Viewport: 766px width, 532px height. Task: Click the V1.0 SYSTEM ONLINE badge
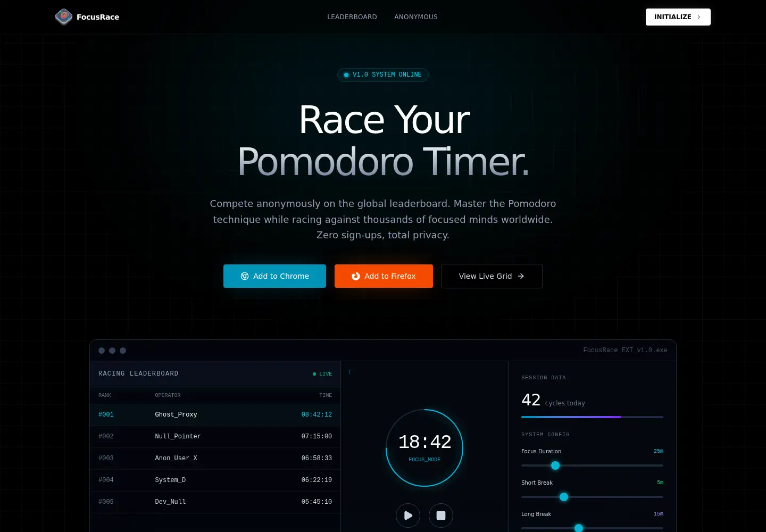coord(383,75)
